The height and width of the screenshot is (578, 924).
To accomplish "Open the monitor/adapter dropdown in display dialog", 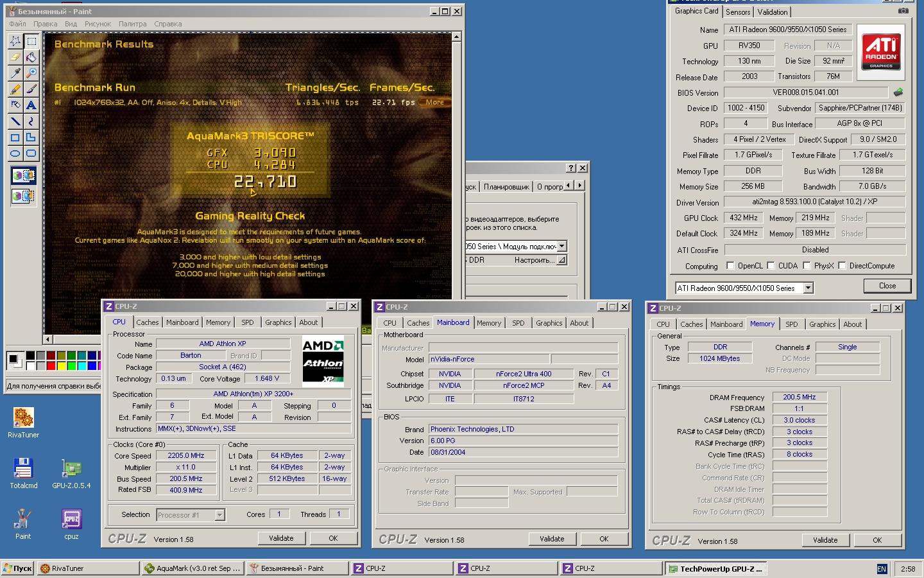I will tap(561, 246).
